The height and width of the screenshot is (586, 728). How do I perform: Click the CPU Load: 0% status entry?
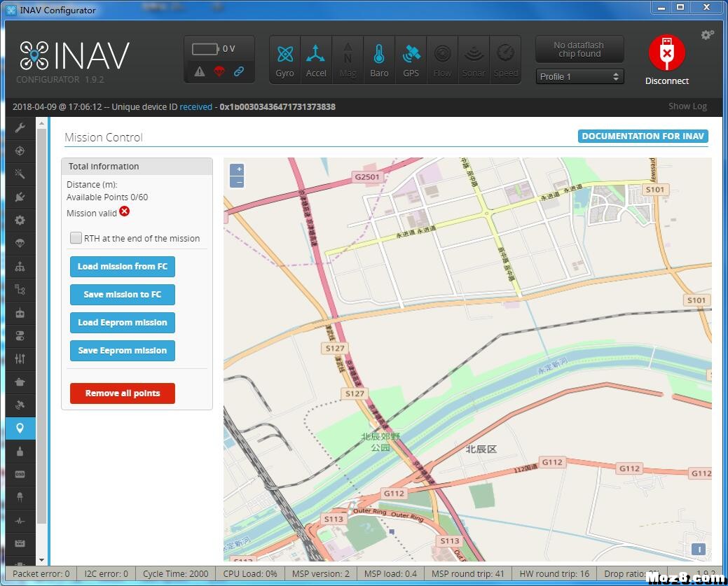(x=249, y=573)
